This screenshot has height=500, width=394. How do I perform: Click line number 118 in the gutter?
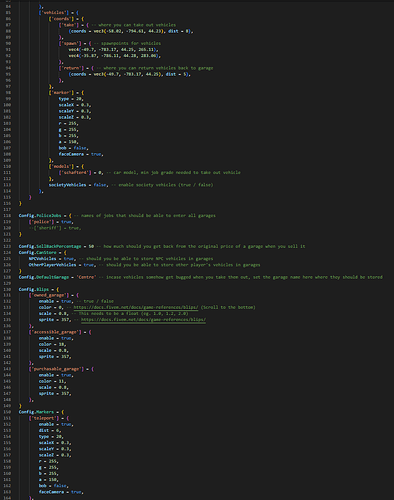click(x=7, y=216)
